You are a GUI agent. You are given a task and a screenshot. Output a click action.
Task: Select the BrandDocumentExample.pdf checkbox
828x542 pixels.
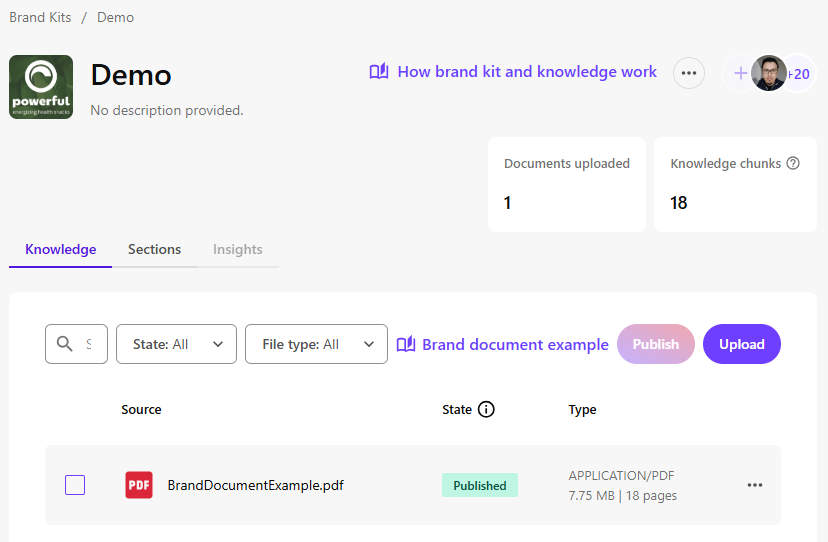coord(75,485)
